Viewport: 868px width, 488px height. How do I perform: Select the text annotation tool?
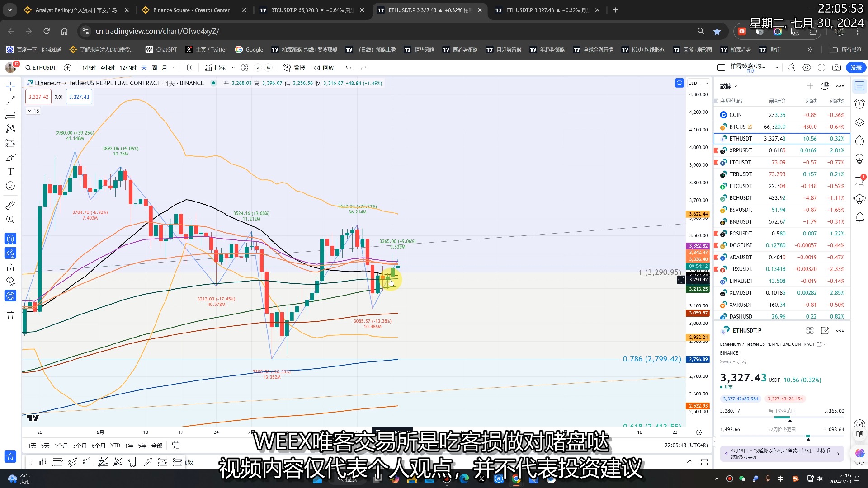10,172
